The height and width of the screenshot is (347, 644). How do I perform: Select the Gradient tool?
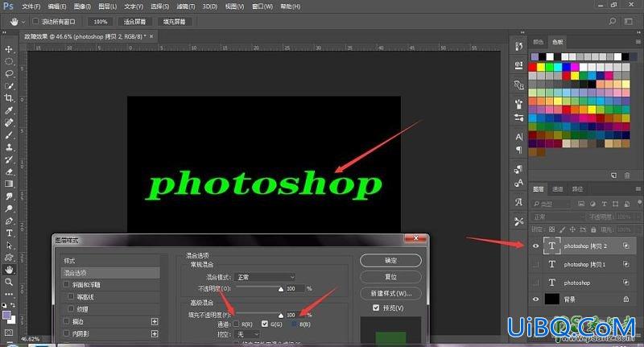[9, 184]
